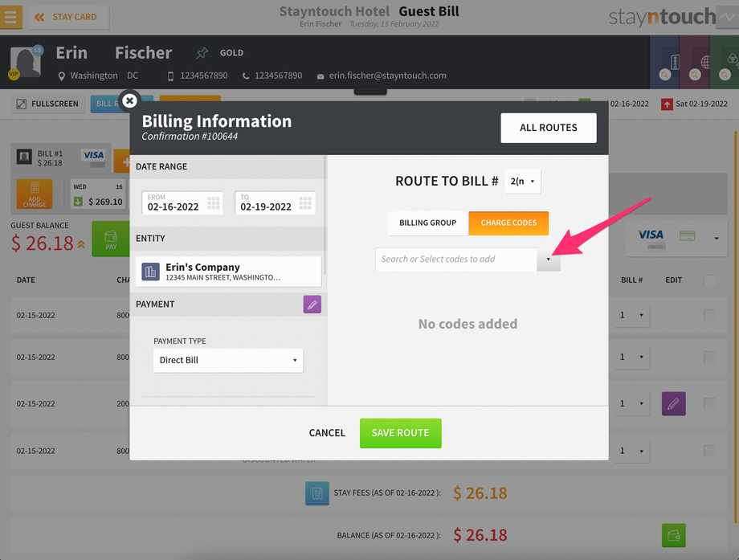Click the green arrow on WED tile

pyautogui.click(x=78, y=202)
